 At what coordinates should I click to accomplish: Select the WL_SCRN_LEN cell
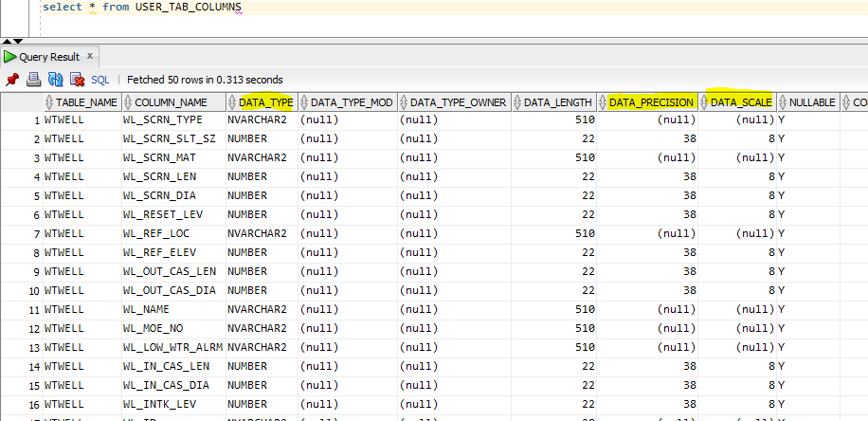[173, 176]
